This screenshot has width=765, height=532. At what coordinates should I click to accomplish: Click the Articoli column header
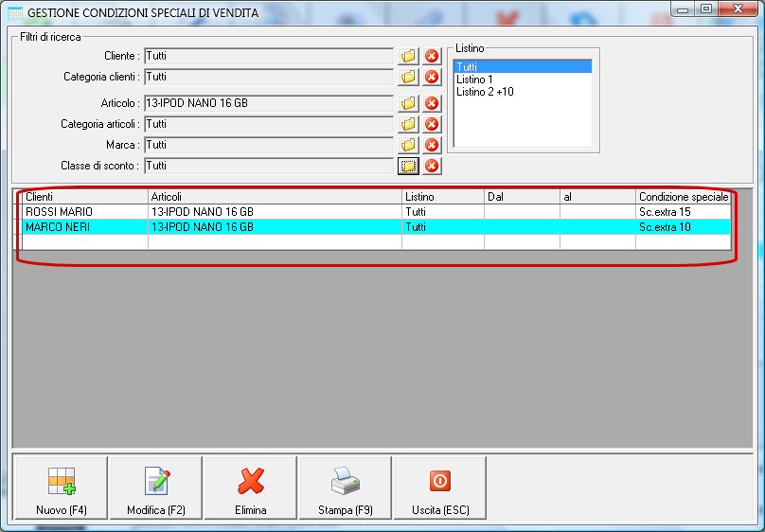coord(275,197)
